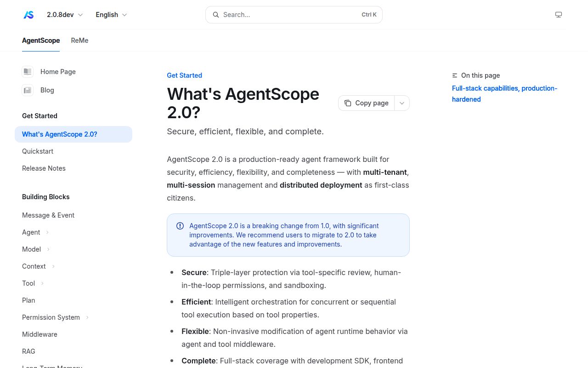This screenshot has width=588, height=368.
Task: Expand the Permission System section
Action: pyautogui.click(x=87, y=317)
